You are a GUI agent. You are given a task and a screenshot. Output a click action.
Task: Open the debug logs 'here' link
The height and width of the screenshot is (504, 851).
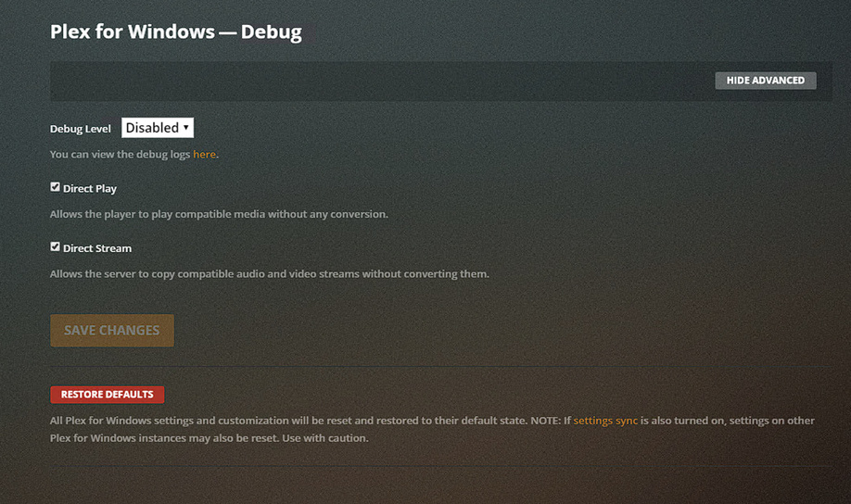pyautogui.click(x=204, y=155)
